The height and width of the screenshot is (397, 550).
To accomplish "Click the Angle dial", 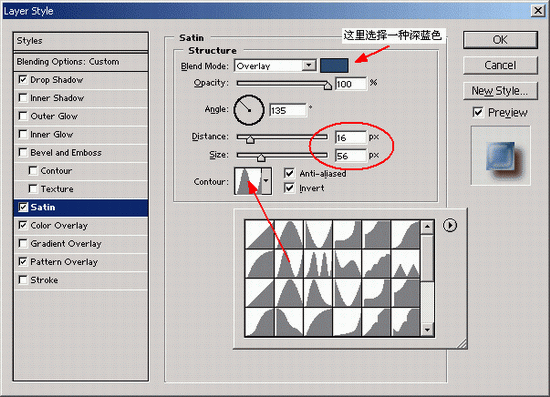I will point(249,110).
